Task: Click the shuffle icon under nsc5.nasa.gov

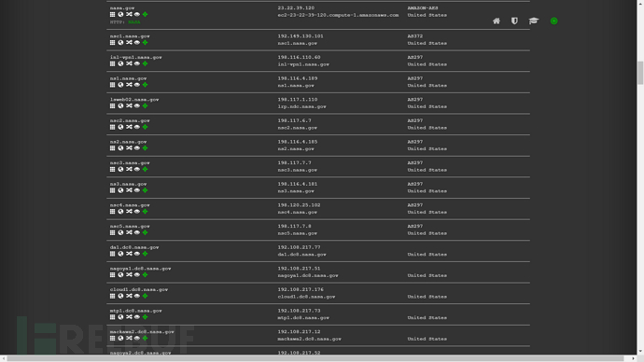Action: (x=129, y=232)
